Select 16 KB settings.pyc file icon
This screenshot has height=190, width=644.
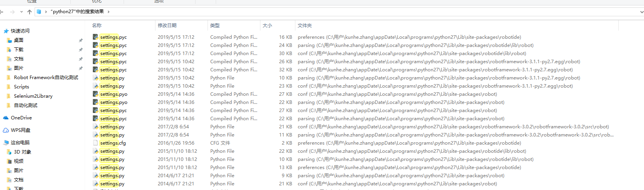[95, 37]
